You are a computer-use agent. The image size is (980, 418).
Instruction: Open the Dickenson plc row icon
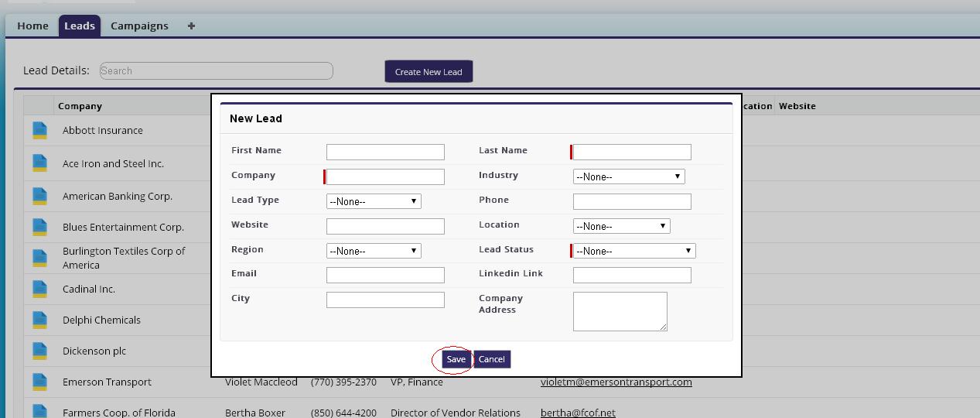(x=39, y=351)
